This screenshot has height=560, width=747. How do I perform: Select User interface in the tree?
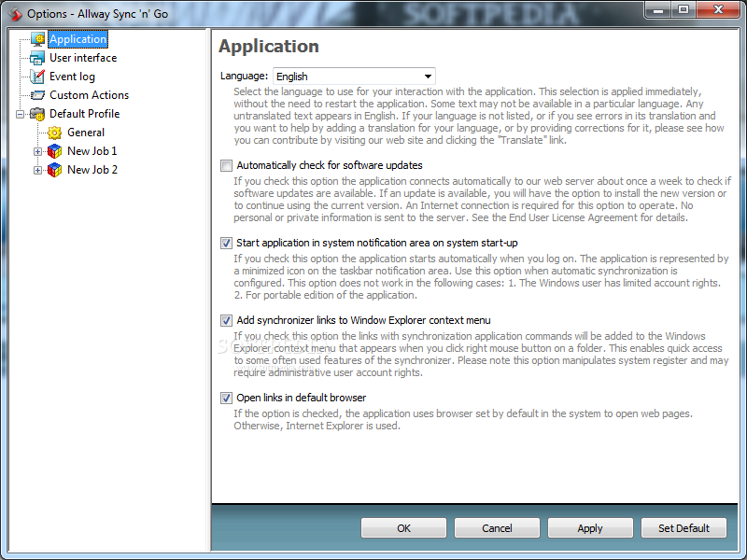[83, 58]
